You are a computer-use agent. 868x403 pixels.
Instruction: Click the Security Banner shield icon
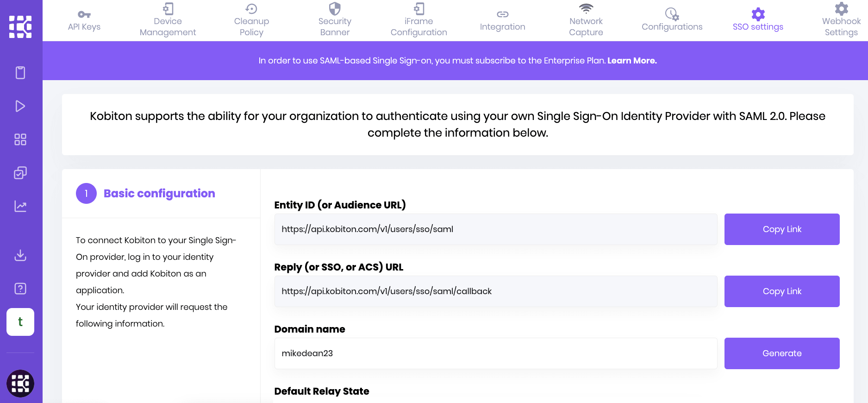tap(335, 9)
